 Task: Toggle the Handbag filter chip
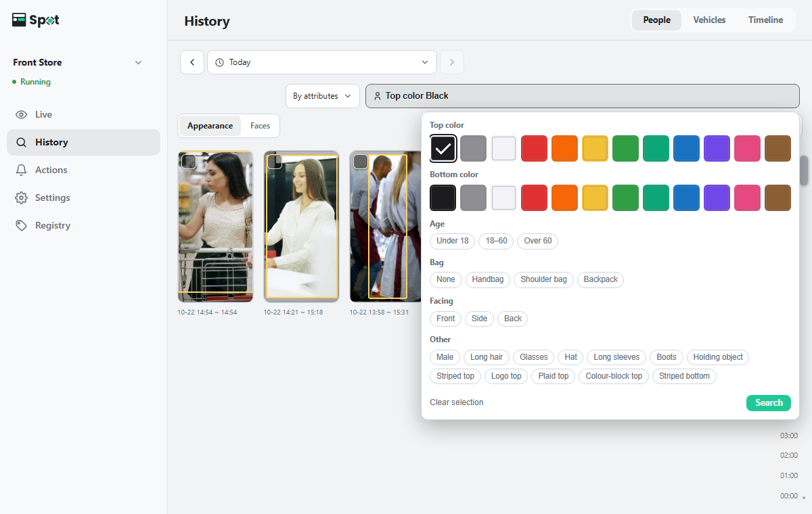[x=488, y=279]
